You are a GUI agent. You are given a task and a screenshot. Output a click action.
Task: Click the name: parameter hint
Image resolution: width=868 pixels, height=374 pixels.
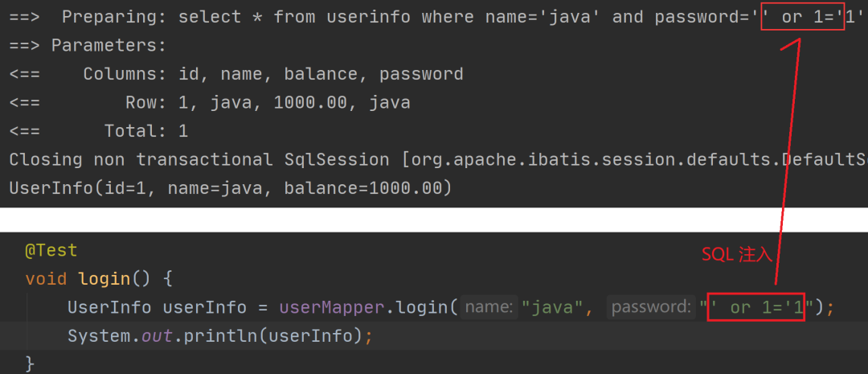click(x=489, y=307)
